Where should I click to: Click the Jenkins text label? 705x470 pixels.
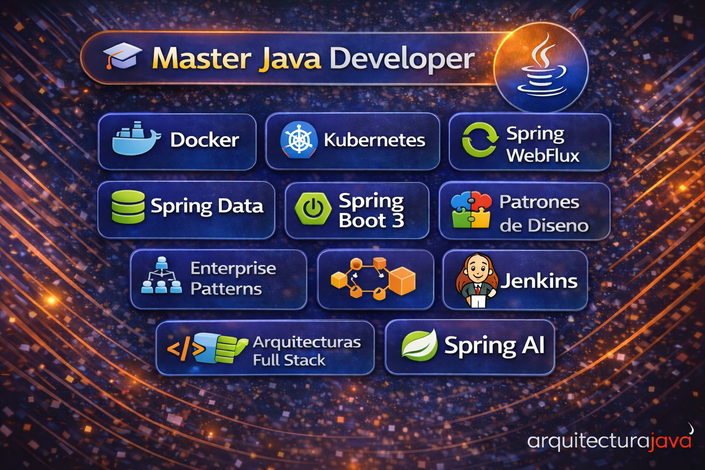click(x=540, y=281)
